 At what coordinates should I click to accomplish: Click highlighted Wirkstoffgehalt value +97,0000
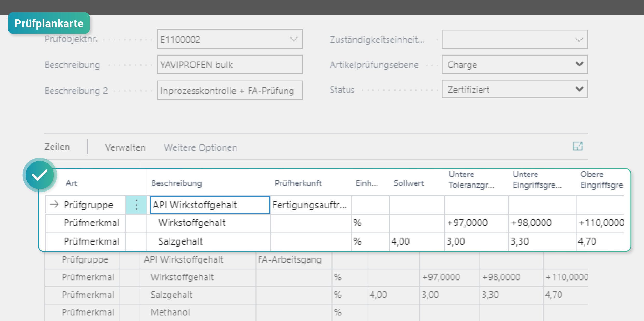476,223
